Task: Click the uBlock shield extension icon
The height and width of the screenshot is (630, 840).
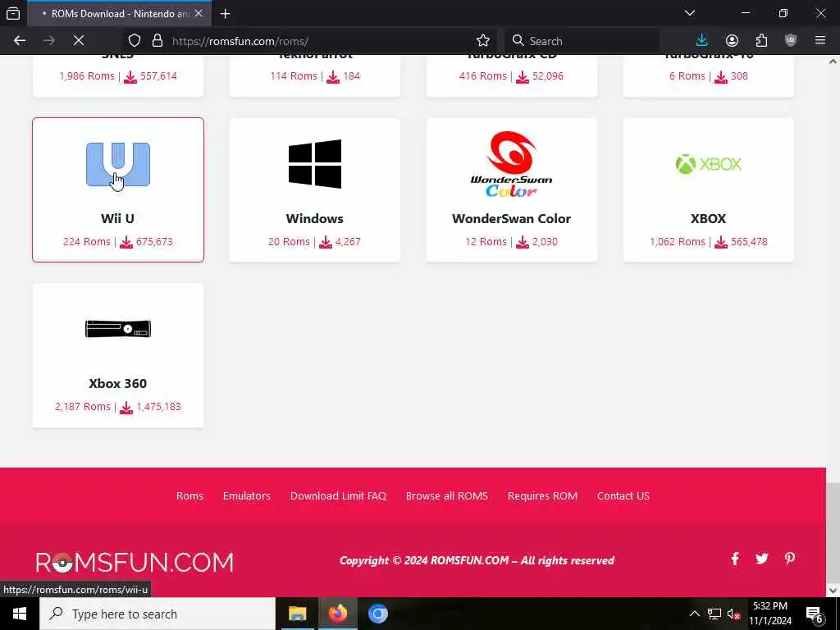Action: (x=791, y=41)
